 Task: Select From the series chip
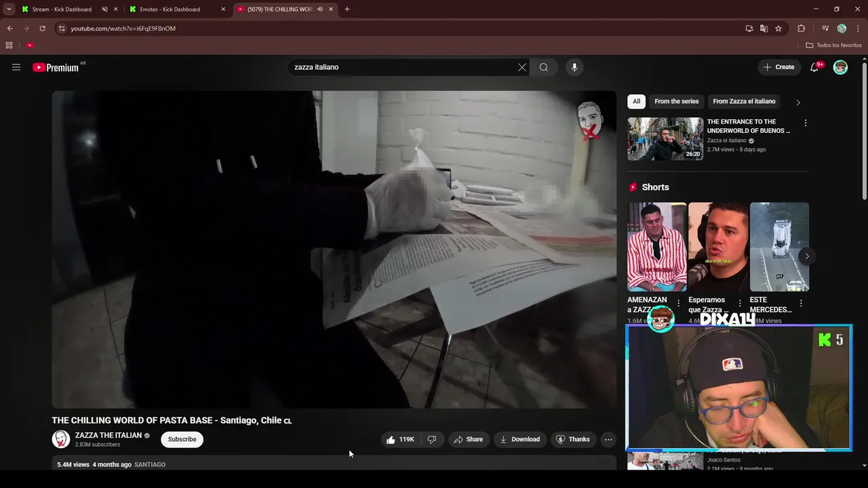676,102
